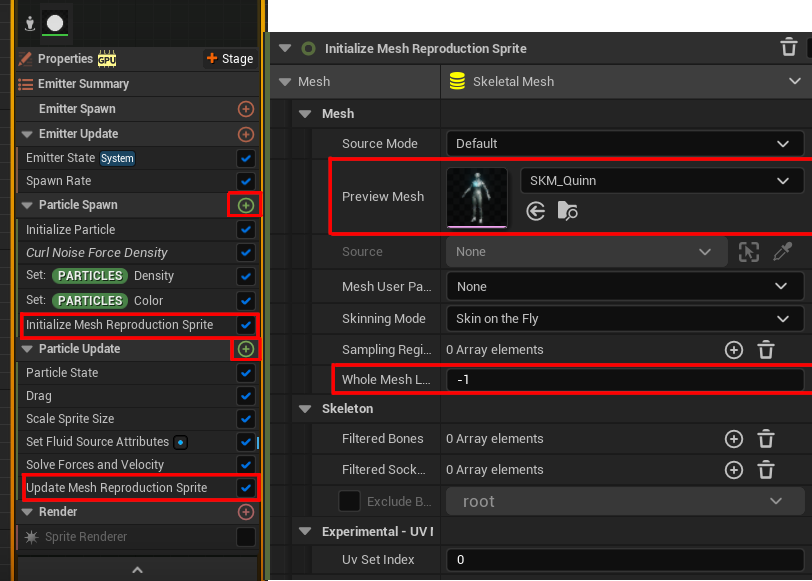Uncheck Update Mesh Reproduction Sprite module
812x581 pixels.
click(245, 487)
